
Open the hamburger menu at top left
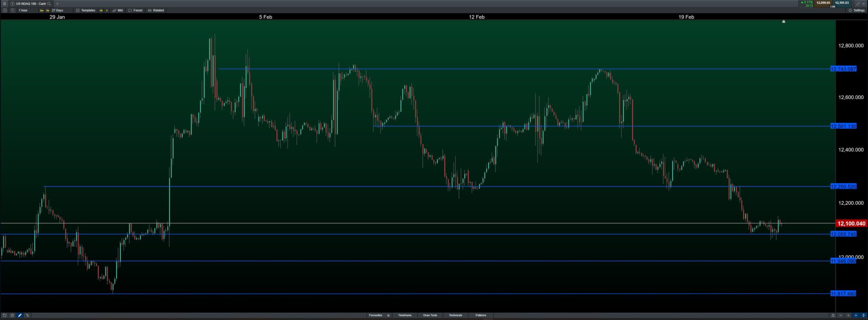pyautogui.click(x=5, y=3)
